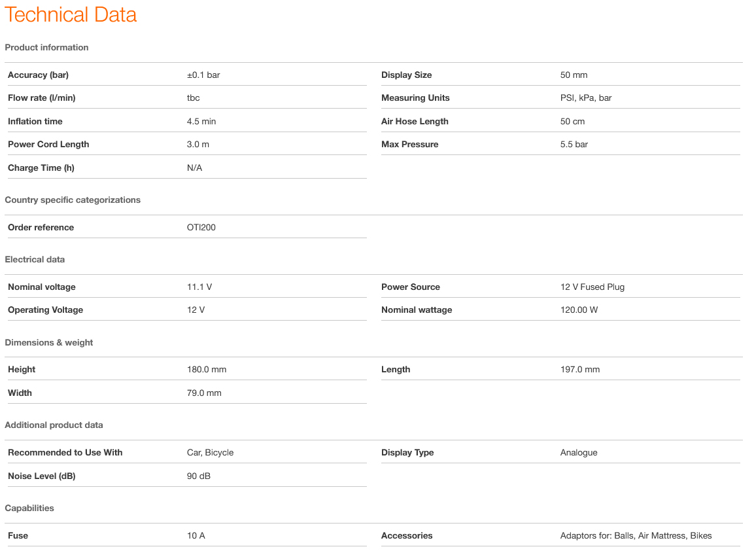Click the Technical Data heading
756x551 pixels.
click(71, 15)
